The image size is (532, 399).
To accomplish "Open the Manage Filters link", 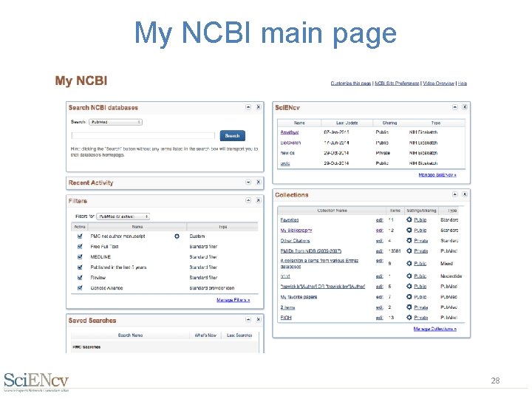I will pyautogui.click(x=233, y=300).
